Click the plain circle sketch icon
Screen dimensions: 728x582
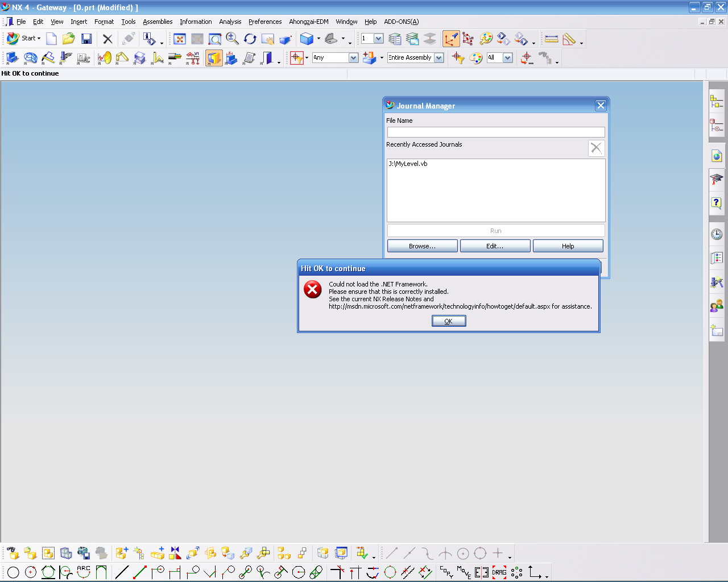pos(13,572)
